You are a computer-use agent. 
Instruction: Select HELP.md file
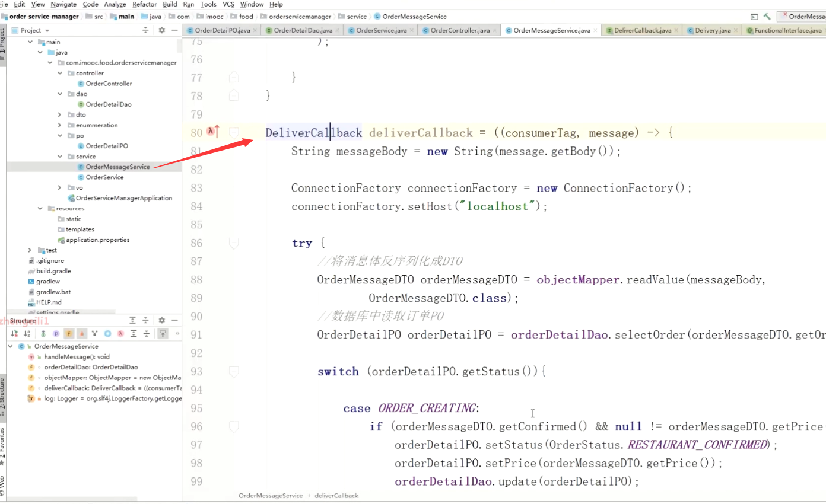pos(45,302)
